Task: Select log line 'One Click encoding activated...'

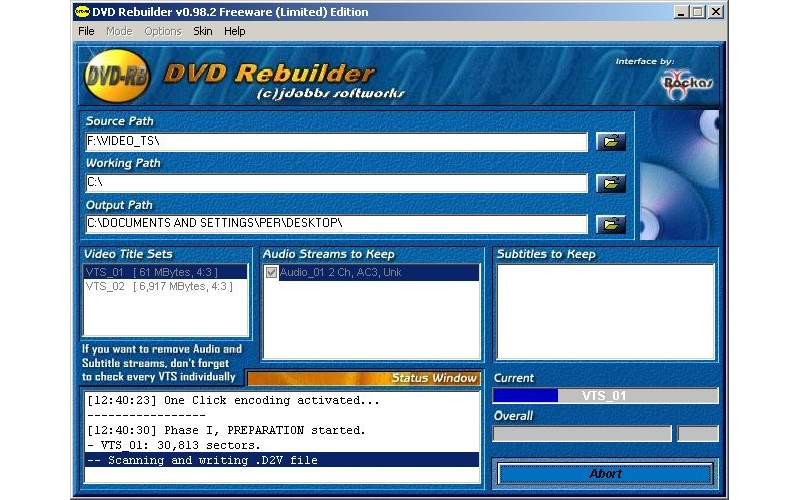Action: [282, 401]
